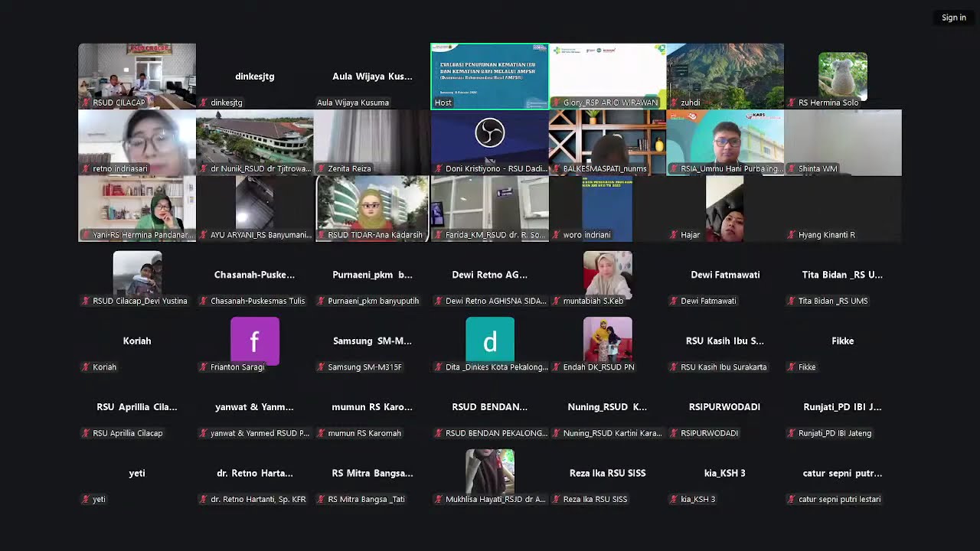Viewport: 980px width, 551px height.
Task: Click muted mic icon beside zuhdi
Action: [x=674, y=103]
